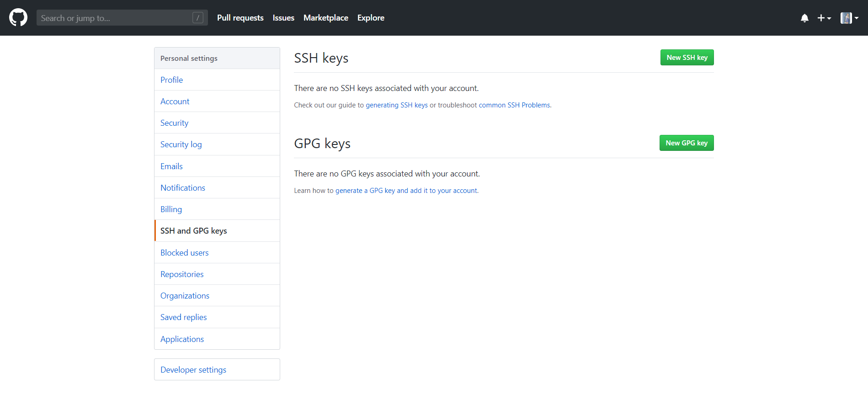Open Applications settings

pyautogui.click(x=217, y=339)
